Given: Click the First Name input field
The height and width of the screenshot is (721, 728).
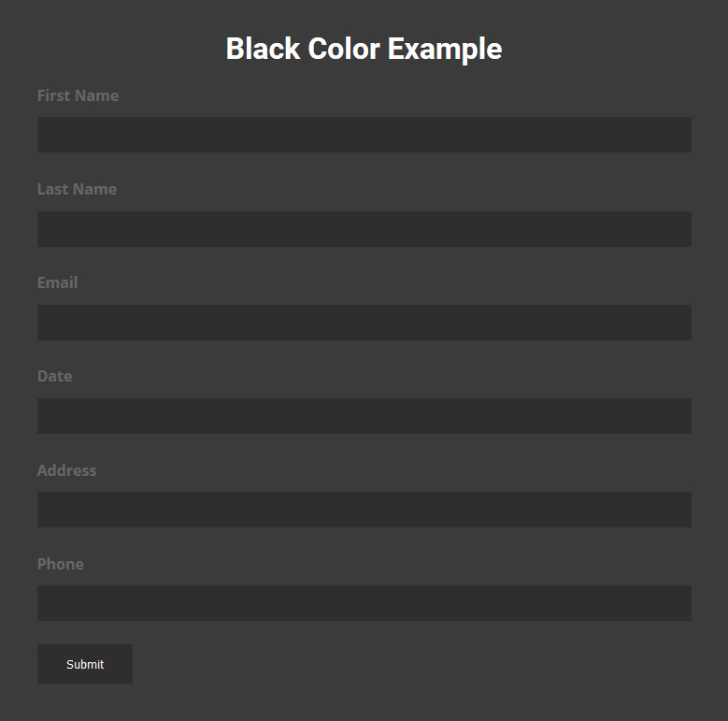Looking at the screenshot, I should [x=364, y=135].
